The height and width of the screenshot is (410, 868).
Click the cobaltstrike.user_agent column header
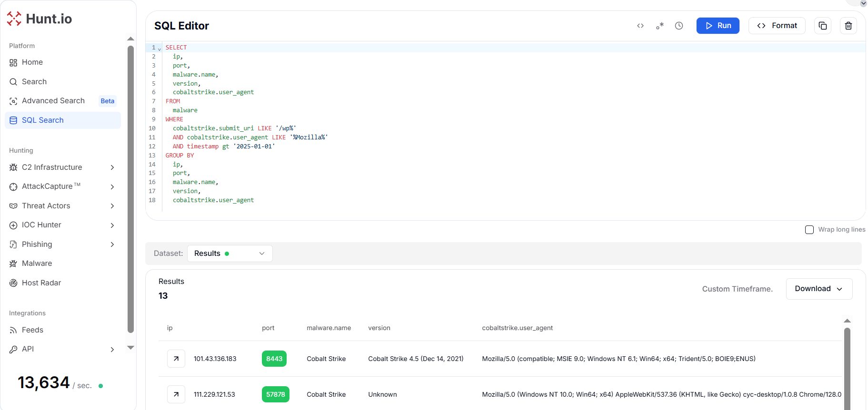(518, 328)
